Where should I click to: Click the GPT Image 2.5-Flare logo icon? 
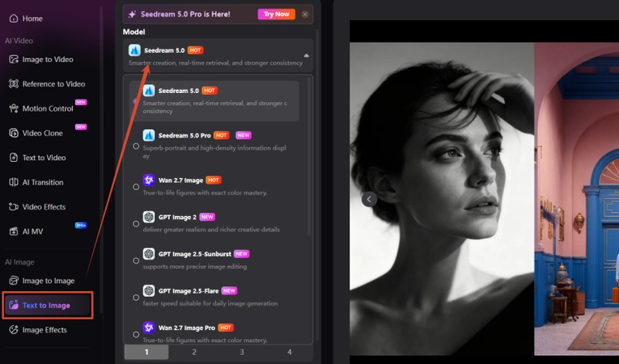click(149, 290)
